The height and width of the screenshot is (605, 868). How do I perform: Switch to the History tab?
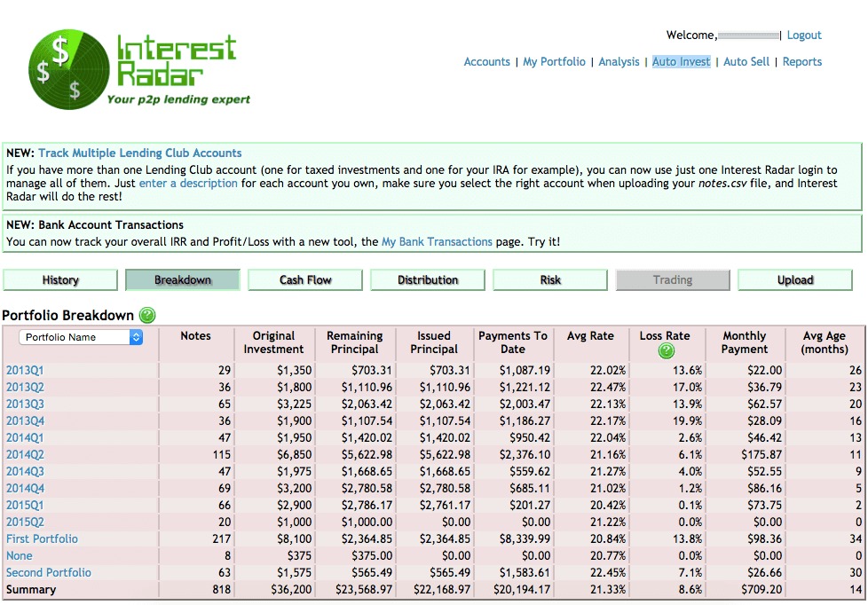click(x=60, y=280)
